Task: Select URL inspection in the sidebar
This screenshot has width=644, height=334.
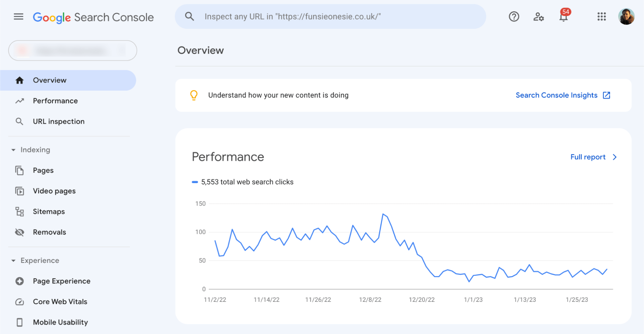Action: pos(59,121)
